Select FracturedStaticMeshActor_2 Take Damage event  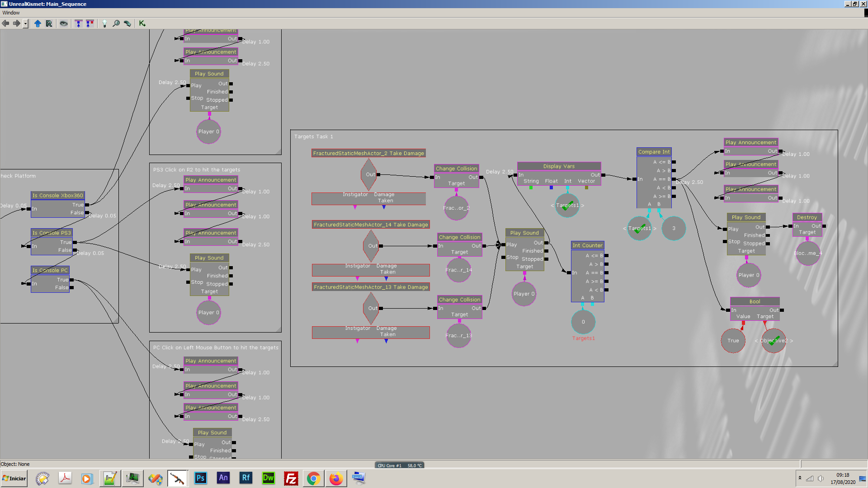(368, 153)
